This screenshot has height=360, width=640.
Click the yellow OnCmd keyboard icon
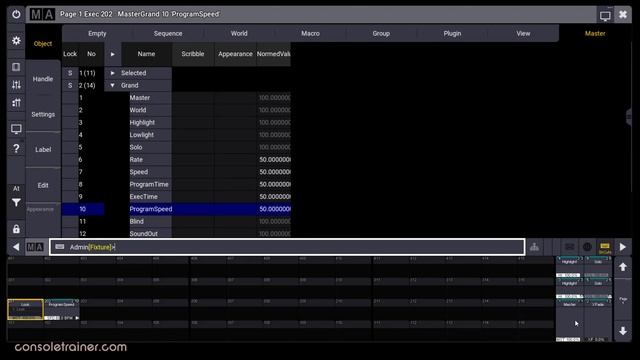(604, 247)
